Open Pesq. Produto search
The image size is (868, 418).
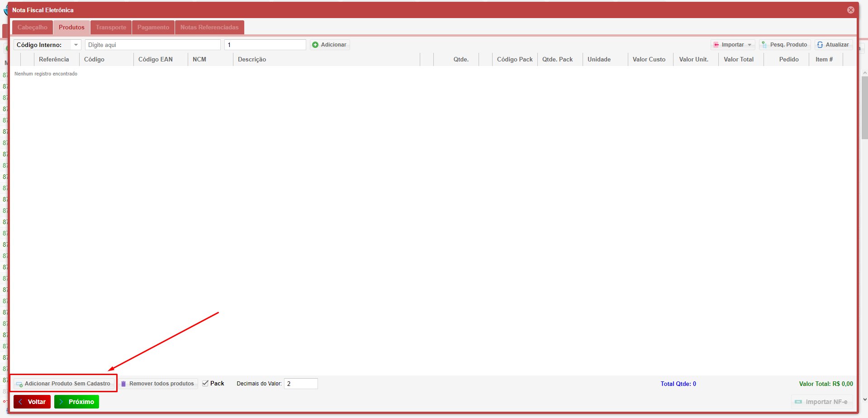pos(784,45)
